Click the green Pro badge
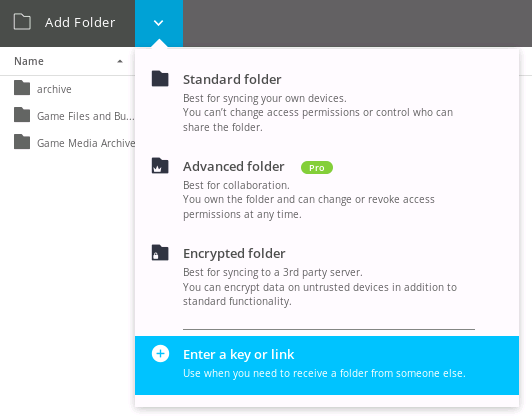 pos(317,168)
